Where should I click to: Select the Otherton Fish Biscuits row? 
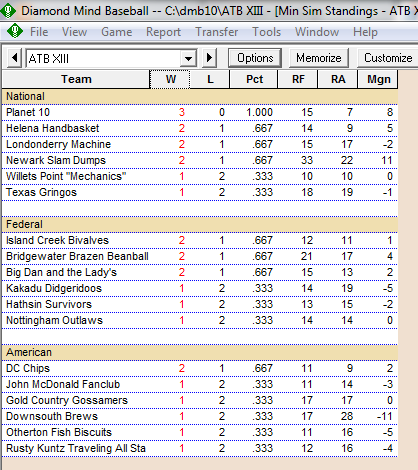point(200,432)
